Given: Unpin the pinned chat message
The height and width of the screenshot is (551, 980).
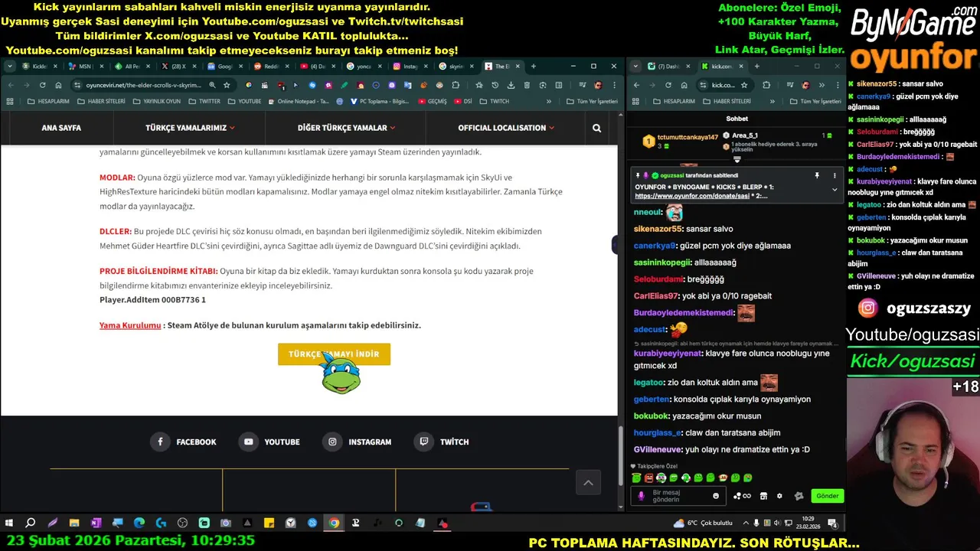Looking at the screenshot, I should (x=817, y=175).
